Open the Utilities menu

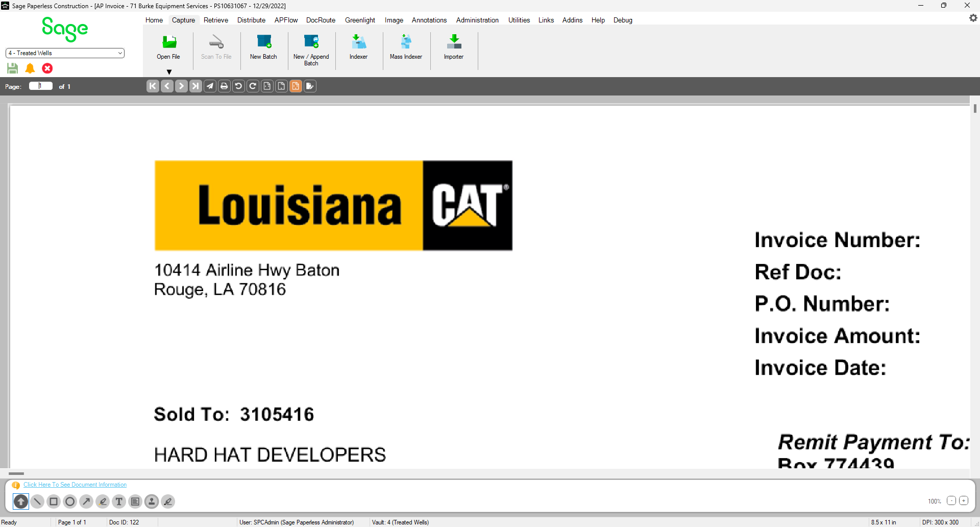click(519, 20)
